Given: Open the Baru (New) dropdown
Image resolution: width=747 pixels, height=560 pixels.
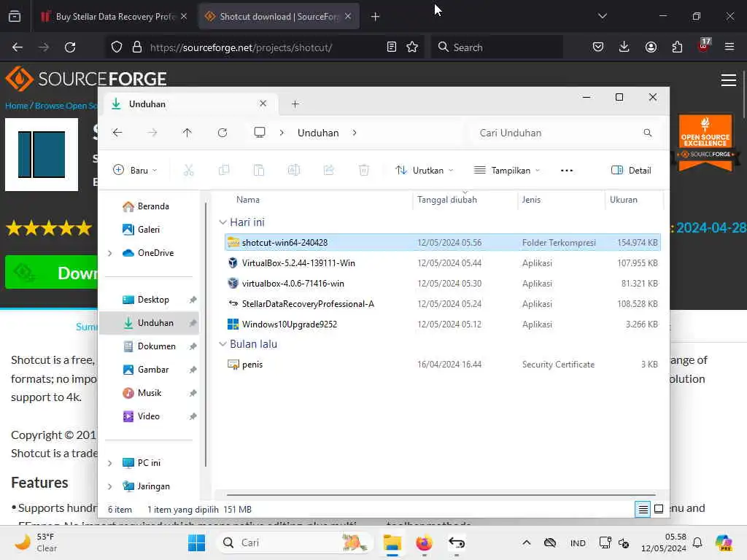Looking at the screenshot, I should (135, 171).
